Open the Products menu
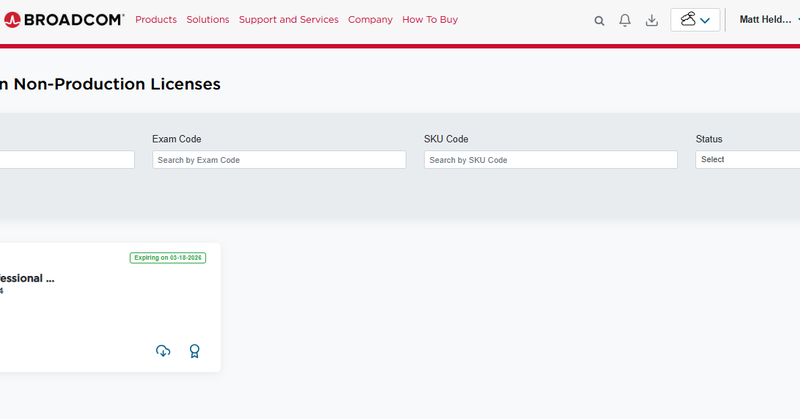The height and width of the screenshot is (419, 800). pos(156,19)
